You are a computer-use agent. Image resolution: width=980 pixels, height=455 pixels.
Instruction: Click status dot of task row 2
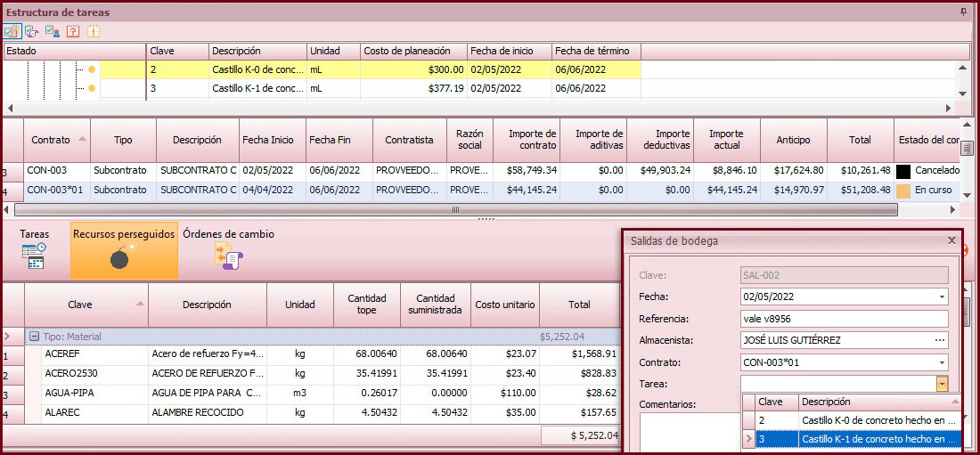pyautogui.click(x=91, y=69)
